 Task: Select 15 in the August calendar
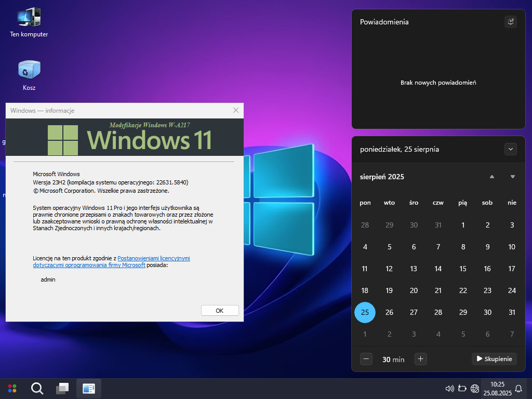[x=463, y=269]
